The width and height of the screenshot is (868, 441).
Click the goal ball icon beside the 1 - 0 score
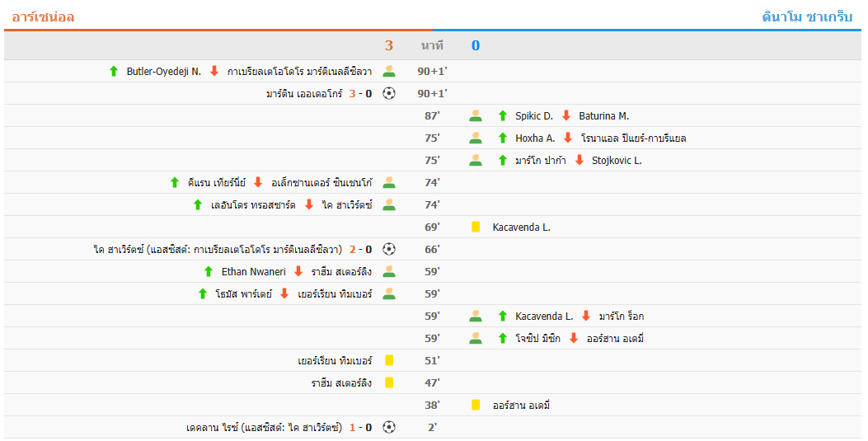click(389, 427)
